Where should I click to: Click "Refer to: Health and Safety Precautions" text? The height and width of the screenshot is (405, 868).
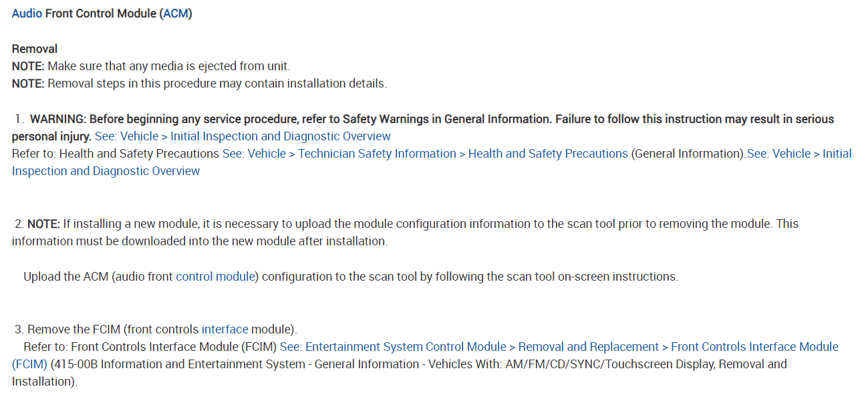(x=116, y=154)
